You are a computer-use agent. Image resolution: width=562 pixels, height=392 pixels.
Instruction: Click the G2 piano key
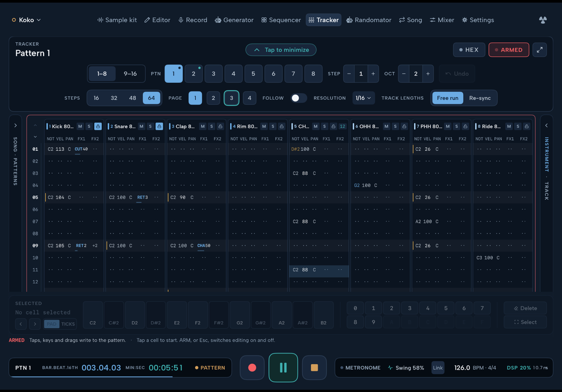(239, 315)
